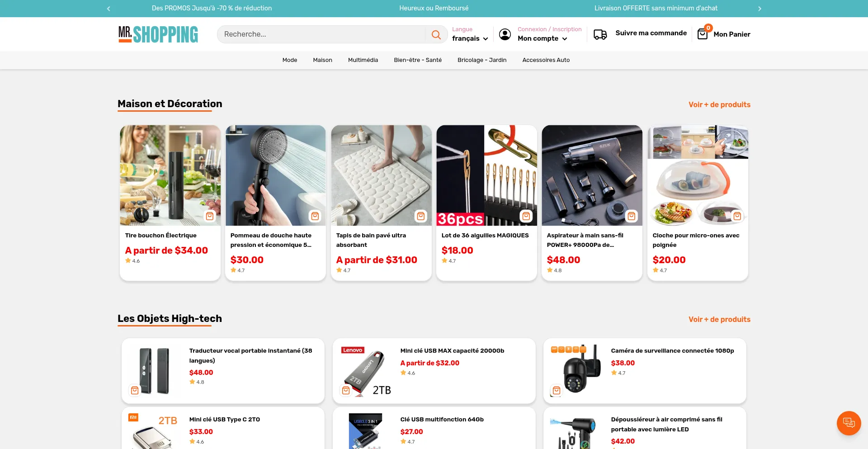Viewport: 868px width, 449px height.
Task: Open Pommeau de douche product image
Action: (x=275, y=175)
